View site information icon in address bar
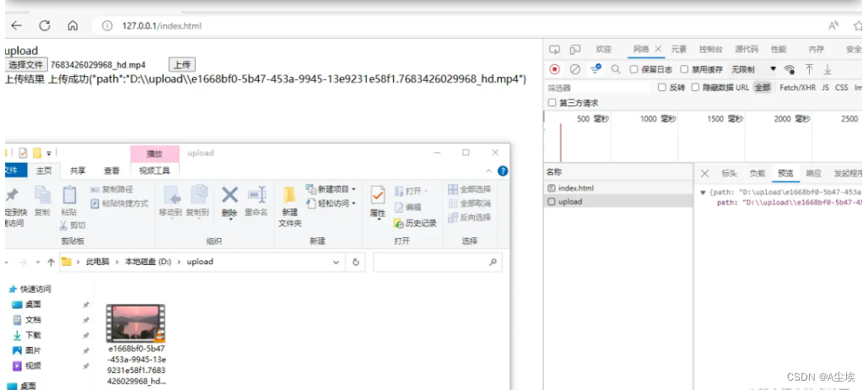Image resolution: width=868 pixels, height=390 pixels. coord(107,26)
